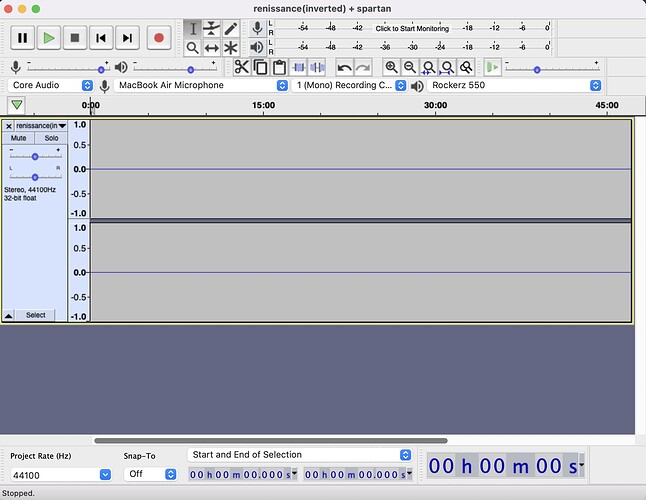Select the Multi-Tool asterisk
The image size is (646, 500).
click(230, 48)
